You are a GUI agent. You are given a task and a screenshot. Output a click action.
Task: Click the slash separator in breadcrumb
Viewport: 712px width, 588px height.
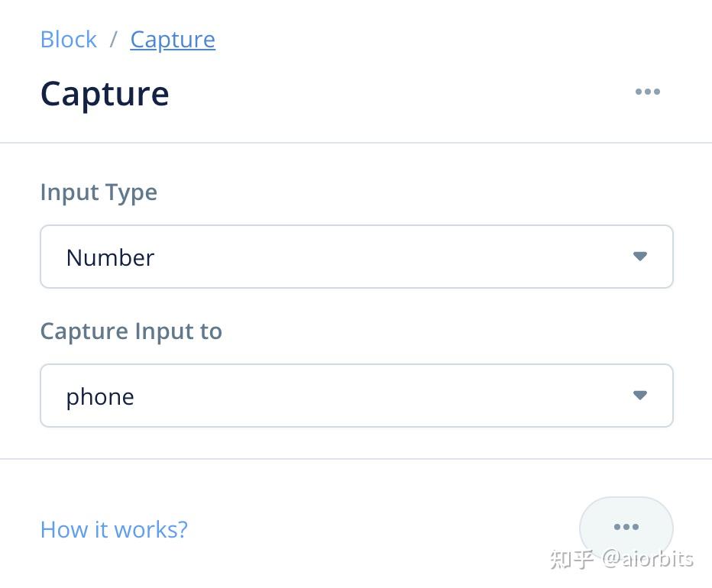(x=113, y=40)
